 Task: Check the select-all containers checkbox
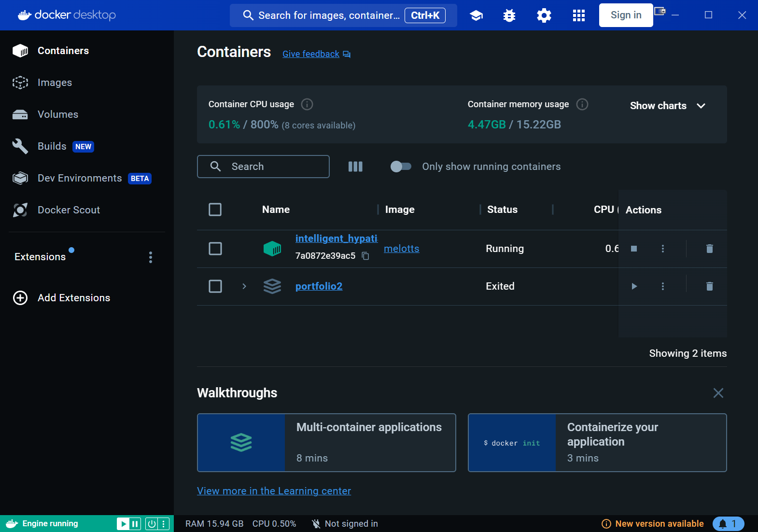(215, 210)
